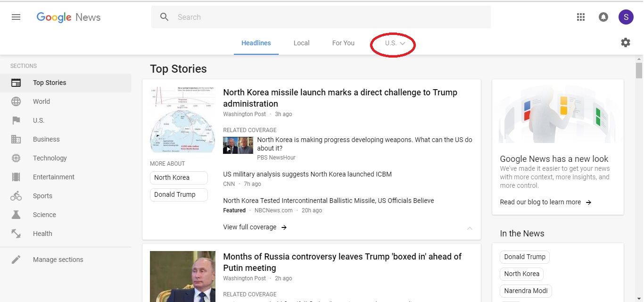Select Health section label
Screen dimensions: 644x302
coord(42,234)
